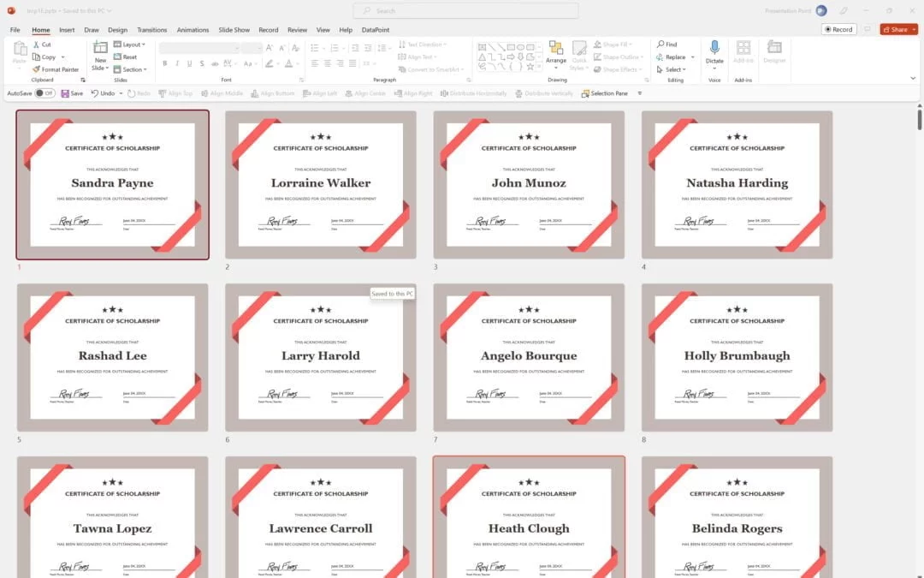Screen dimensions: 924x578
Task: Switch to the Design tab
Action: point(117,29)
